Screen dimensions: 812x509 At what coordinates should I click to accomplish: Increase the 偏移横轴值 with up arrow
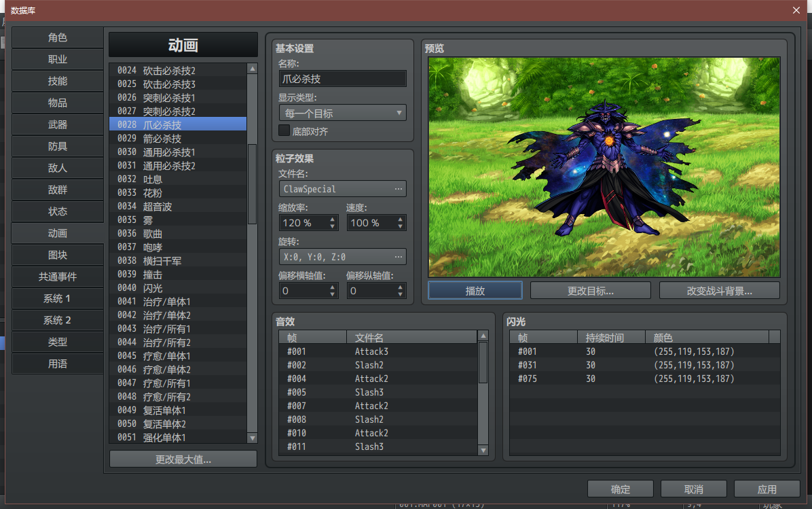(333, 287)
